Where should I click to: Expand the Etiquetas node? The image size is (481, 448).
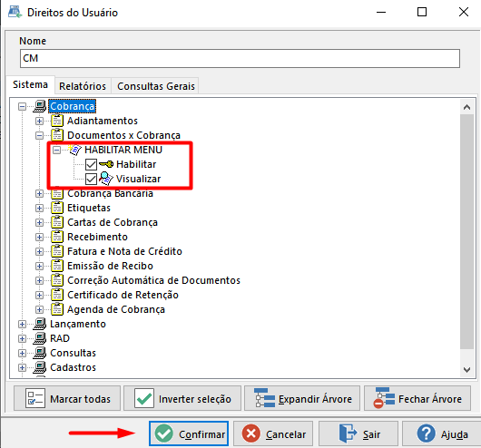tap(39, 208)
